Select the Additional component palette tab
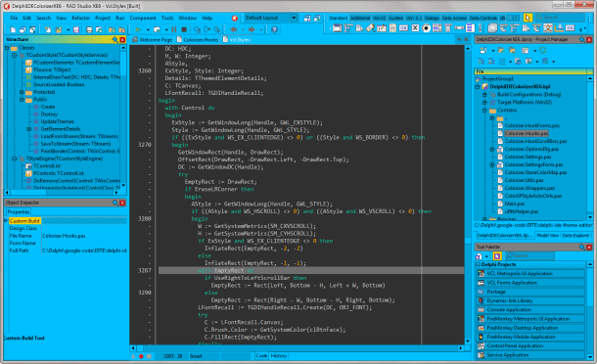 [360, 18]
